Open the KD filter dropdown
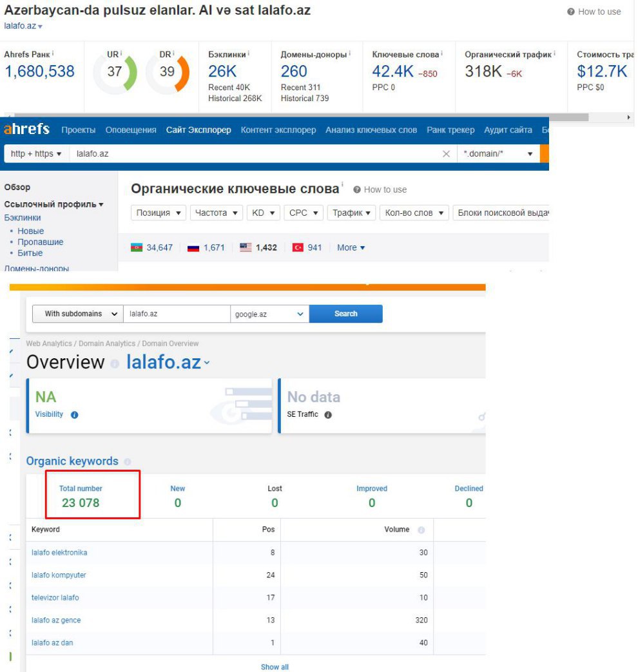The height and width of the screenshot is (672, 638). coord(264,213)
